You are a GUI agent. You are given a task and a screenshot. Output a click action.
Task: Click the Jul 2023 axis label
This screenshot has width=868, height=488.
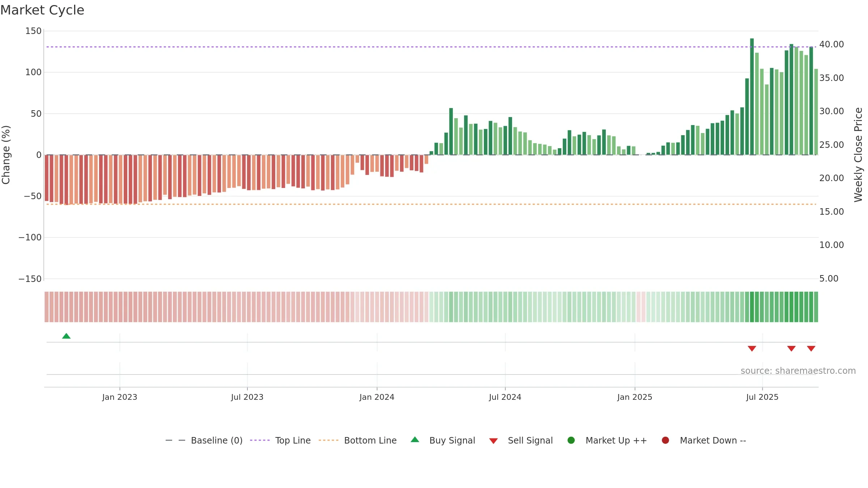click(x=247, y=397)
